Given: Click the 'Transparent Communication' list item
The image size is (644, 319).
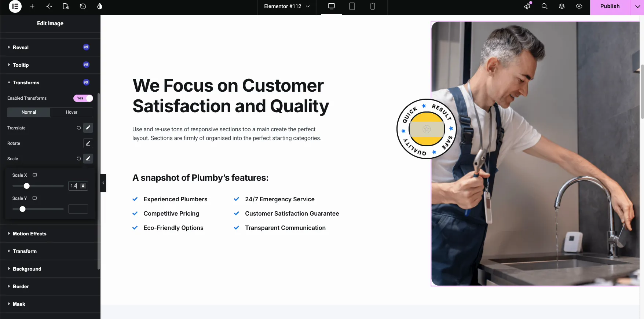Looking at the screenshot, I should point(280,228).
